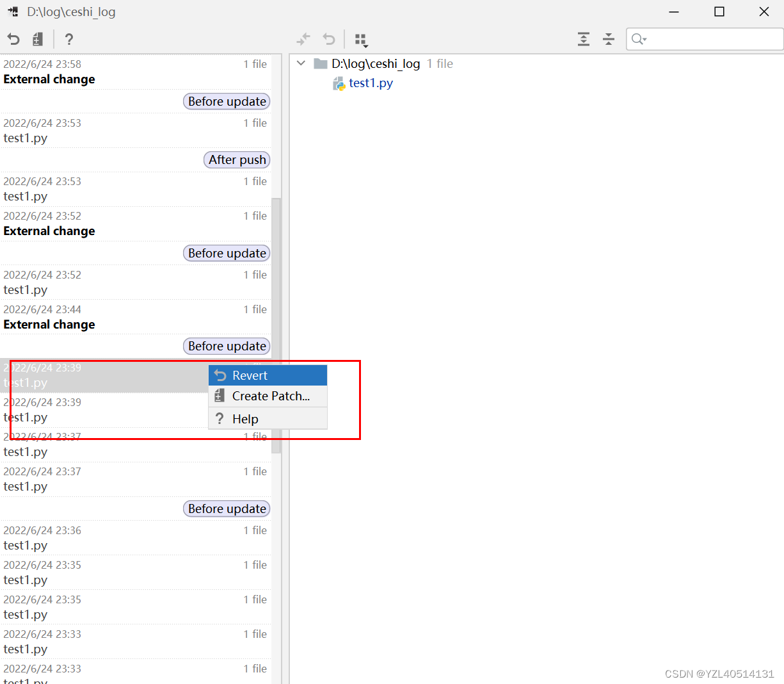Close the Local History window
The width and height of the screenshot is (784, 684).
click(x=764, y=12)
